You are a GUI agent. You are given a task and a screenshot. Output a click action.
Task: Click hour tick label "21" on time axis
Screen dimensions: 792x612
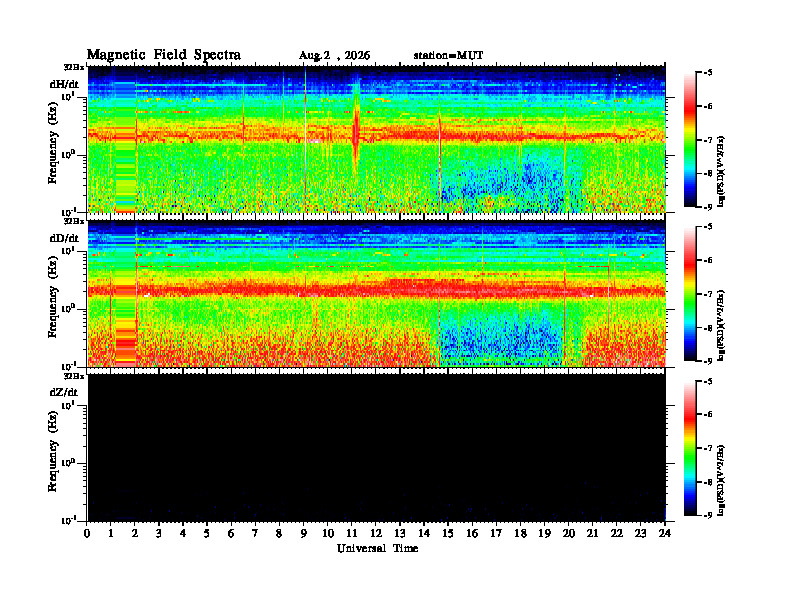(592, 534)
